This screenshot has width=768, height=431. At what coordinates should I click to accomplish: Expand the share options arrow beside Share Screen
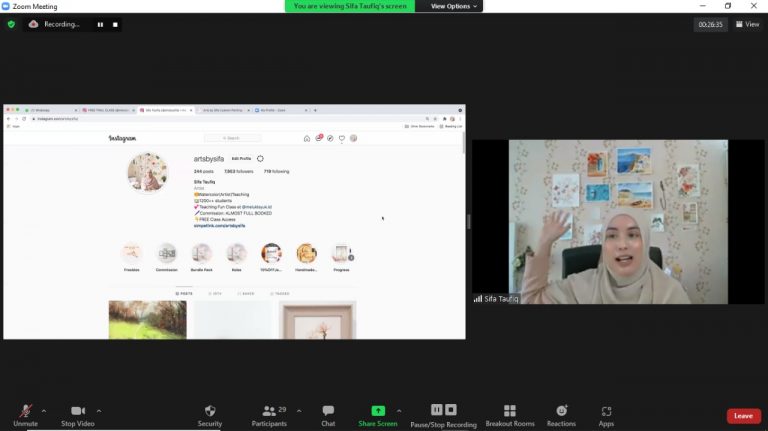click(x=399, y=411)
